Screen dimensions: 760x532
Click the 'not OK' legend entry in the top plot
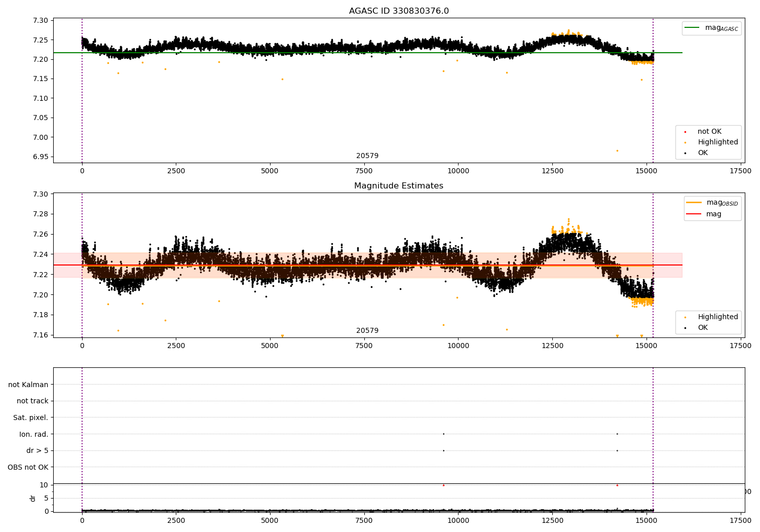point(703,132)
